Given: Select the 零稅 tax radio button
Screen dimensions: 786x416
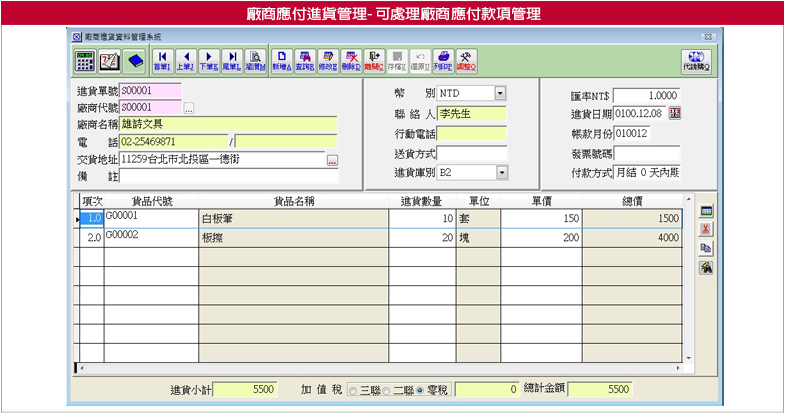Looking at the screenshot, I should (420, 390).
